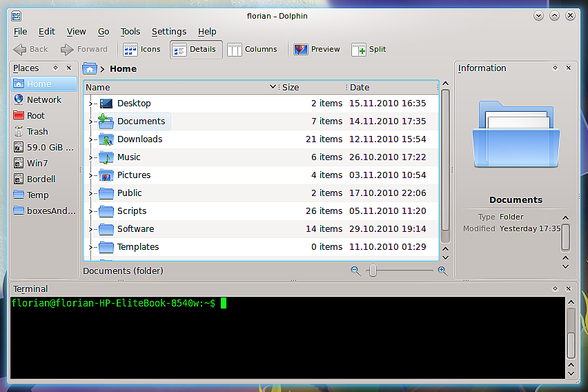Image resolution: width=588 pixels, height=392 pixels.
Task: Click the icon zoom slider handle
Action: pyautogui.click(x=373, y=271)
